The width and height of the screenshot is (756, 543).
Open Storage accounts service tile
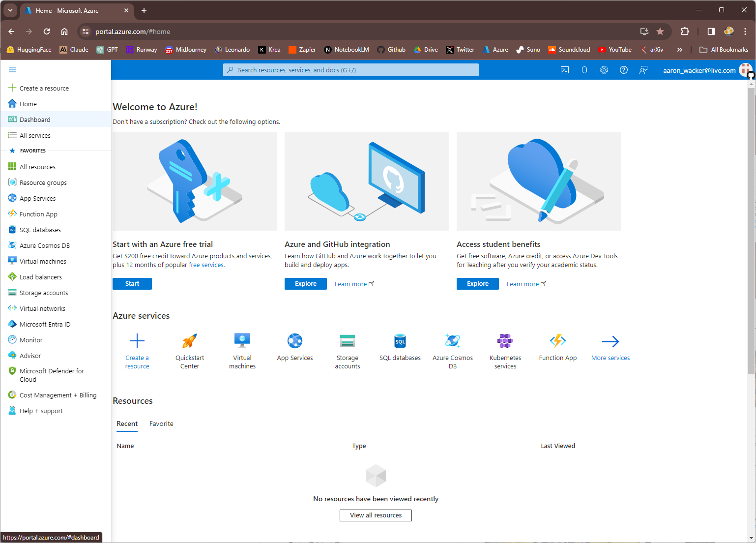(x=348, y=351)
